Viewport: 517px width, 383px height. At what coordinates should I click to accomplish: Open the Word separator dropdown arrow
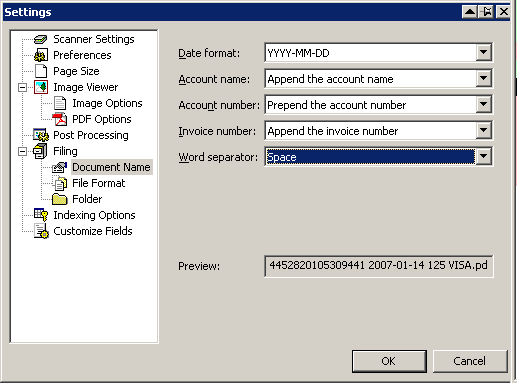coord(483,156)
